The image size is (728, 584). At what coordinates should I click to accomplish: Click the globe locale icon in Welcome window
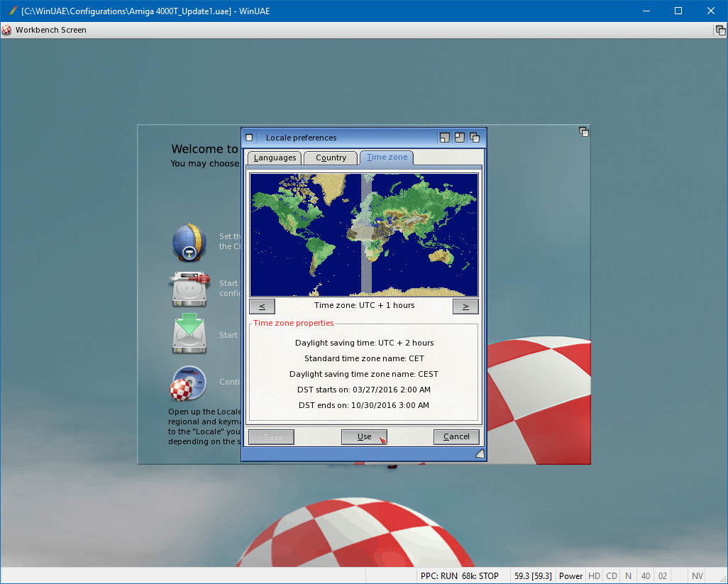tap(189, 243)
